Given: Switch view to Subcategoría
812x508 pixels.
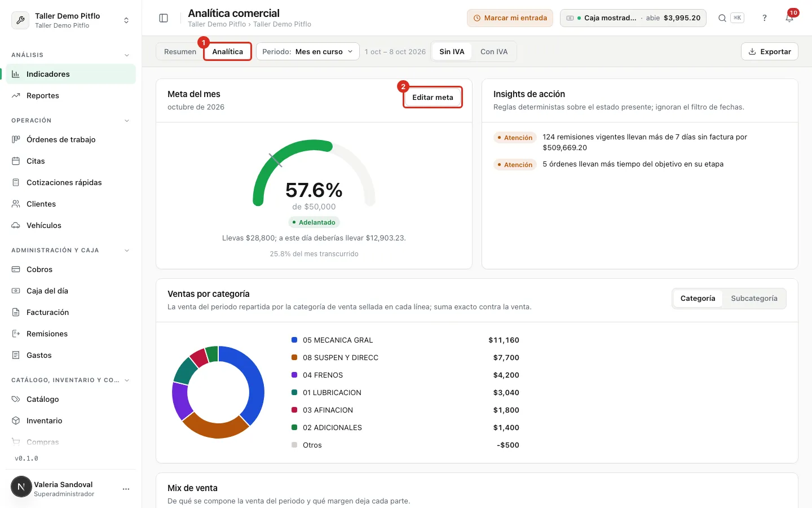Looking at the screenshot, I should [x=754, y=298].
